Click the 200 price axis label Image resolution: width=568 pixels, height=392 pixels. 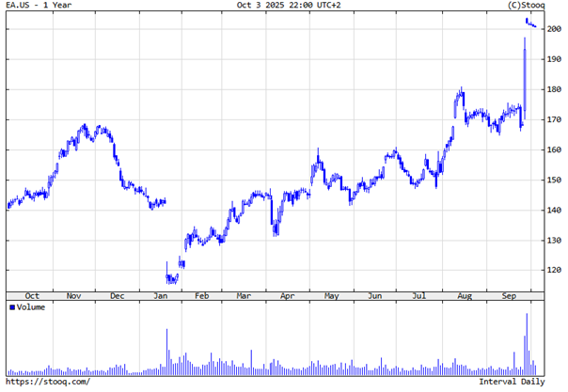coord(553,30)
